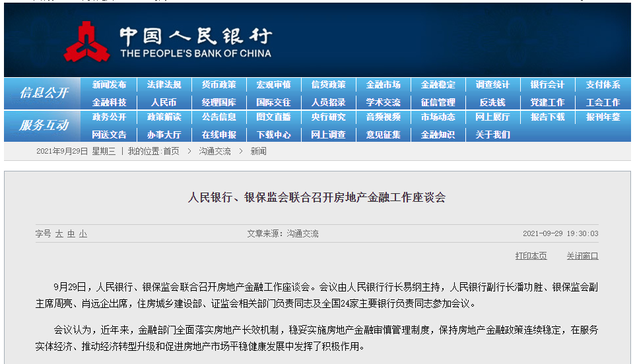
Task: Go to 调查统计 section
Action: (492, 85)
